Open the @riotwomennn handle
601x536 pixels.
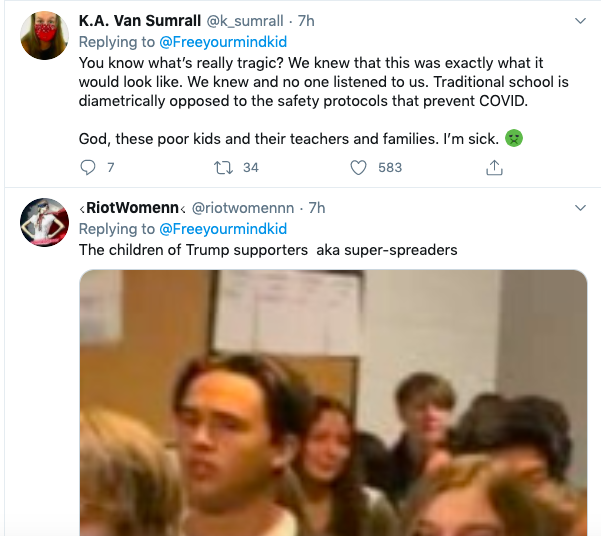pos(243,208)
